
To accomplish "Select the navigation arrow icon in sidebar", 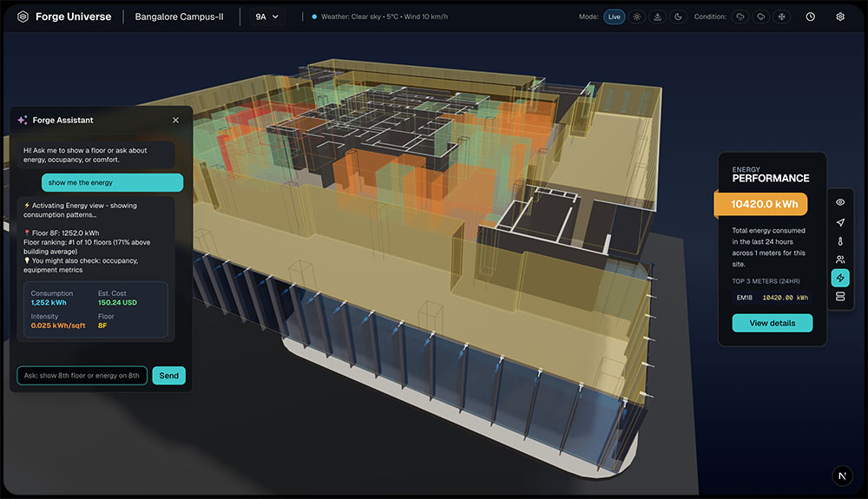I will [839, 222].
